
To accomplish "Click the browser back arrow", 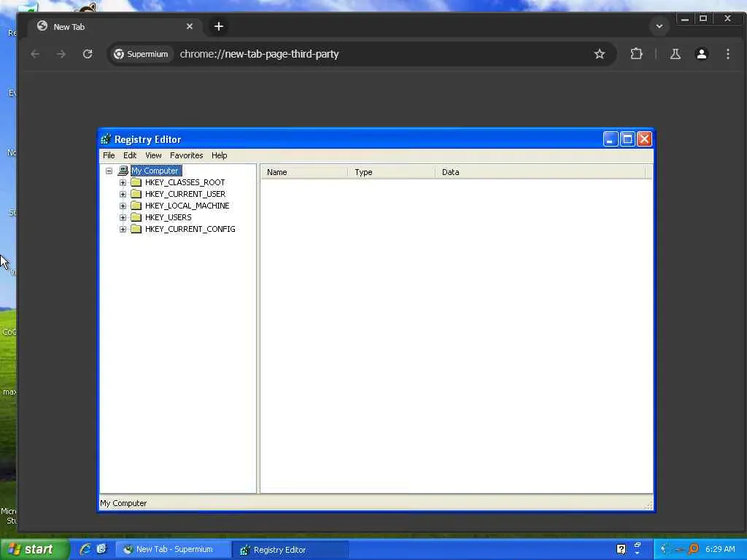I will pos(35,54).
